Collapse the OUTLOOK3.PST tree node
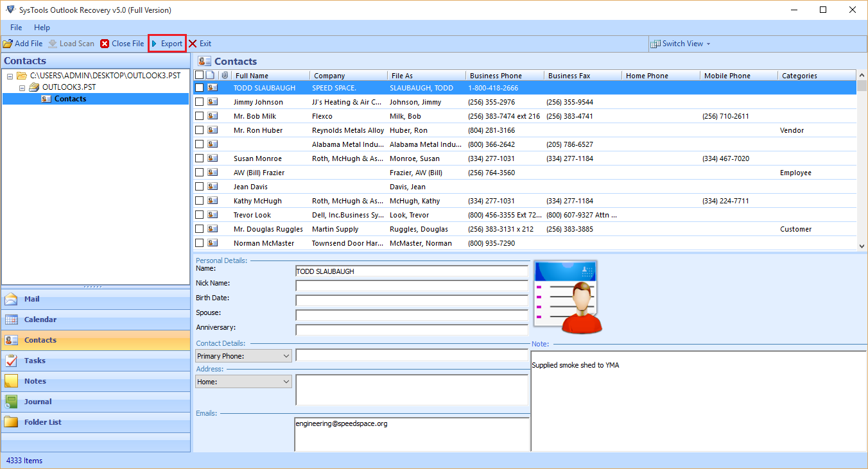 tap(22, 87)
